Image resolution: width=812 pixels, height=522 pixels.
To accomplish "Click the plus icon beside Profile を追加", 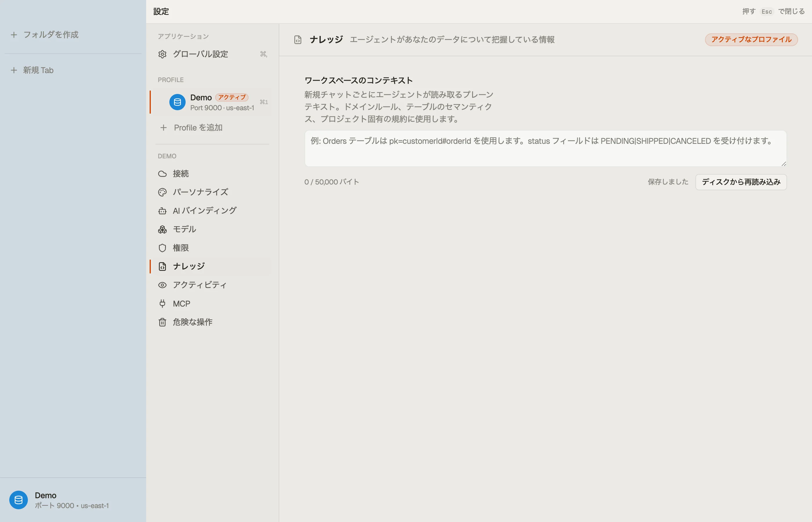I will (x=164, y=128).
